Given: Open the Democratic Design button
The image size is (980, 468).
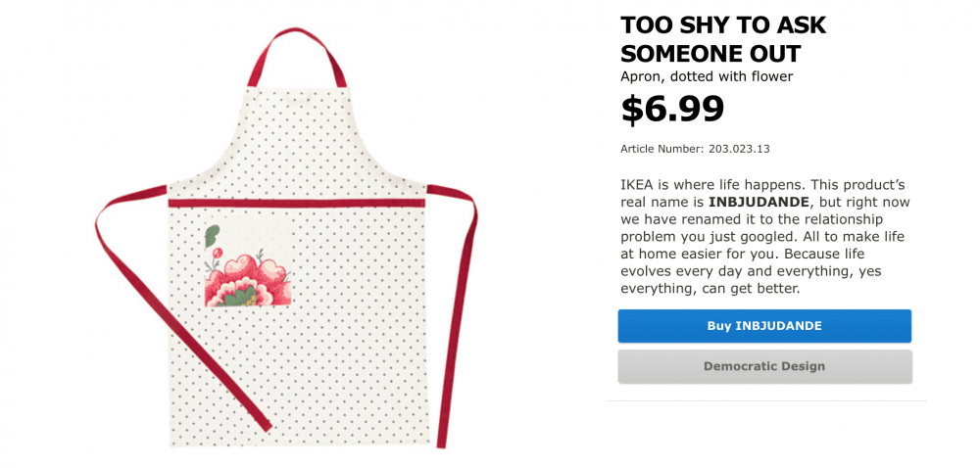Looking at the screenshot, I should [x=764, y=366].
